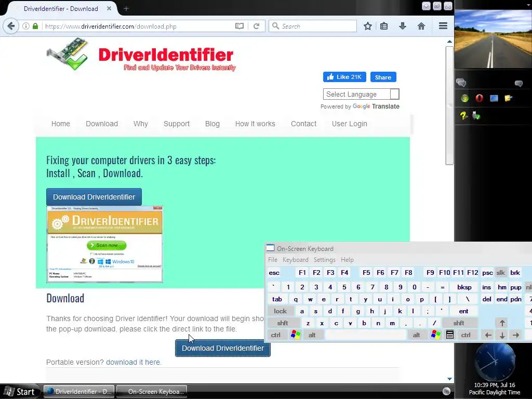Open the Why navigation item
Viewport: 532px width, 399px height.
(140, 124)
